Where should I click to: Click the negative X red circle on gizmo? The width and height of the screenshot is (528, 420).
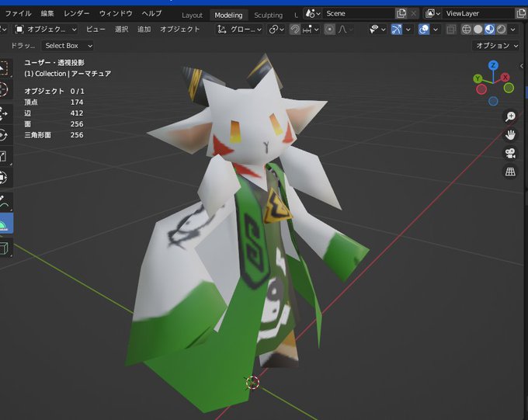coord(481,89)
